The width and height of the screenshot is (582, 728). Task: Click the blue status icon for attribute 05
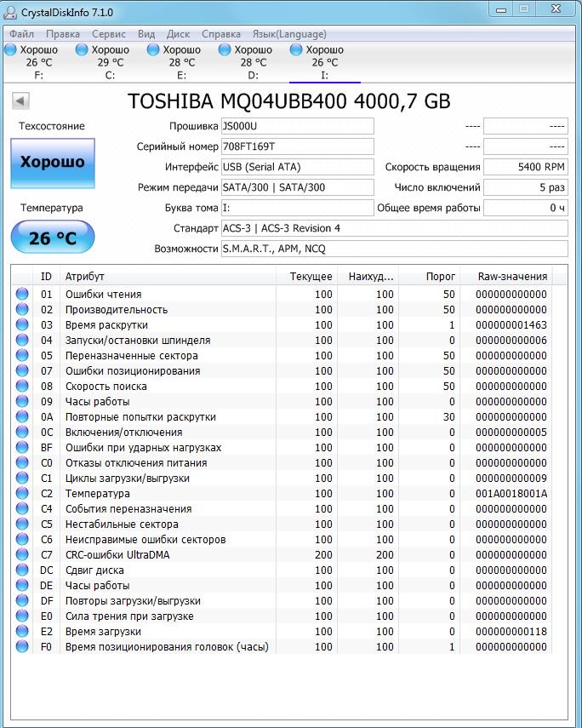tap(21, 356)
